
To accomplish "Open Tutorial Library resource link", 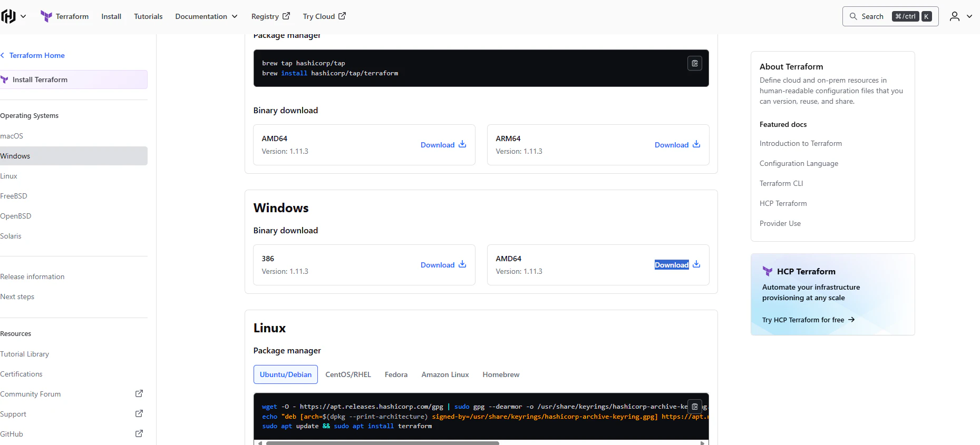I will tap(25, 354).
